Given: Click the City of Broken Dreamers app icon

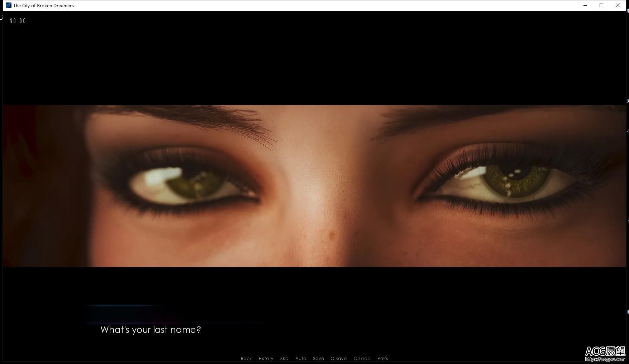Looking at the screenshot, I should tap(9, 5).
